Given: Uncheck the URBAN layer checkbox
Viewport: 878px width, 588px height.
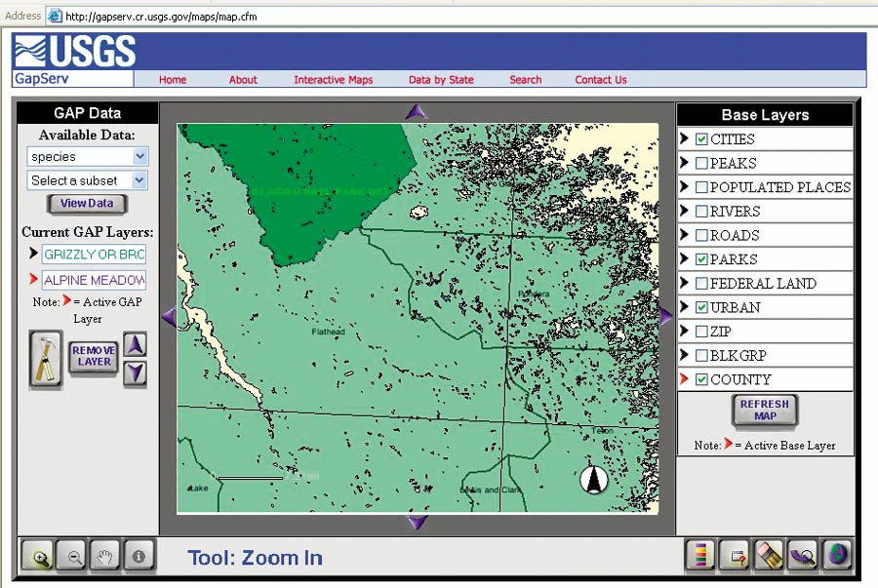Looking at the screenshot, I should pyautogui.click(x=701, y=307).
